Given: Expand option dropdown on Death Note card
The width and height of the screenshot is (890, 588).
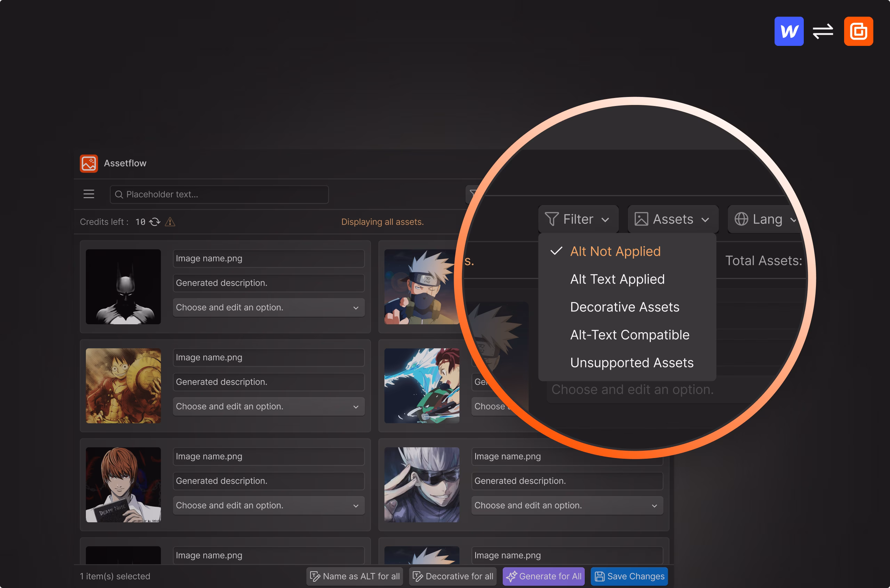Looking at the screenshot, I should click(x=268, y=506).
